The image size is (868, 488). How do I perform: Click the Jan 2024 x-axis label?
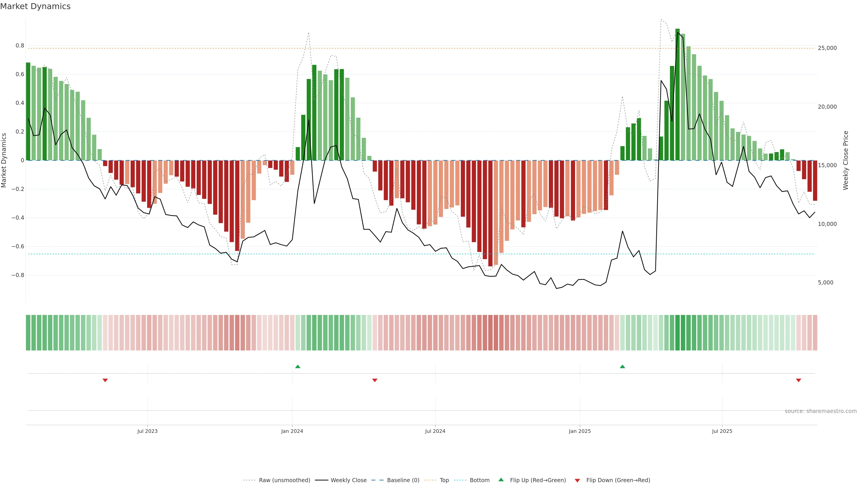pyautogui.click(x=292, y=431)
